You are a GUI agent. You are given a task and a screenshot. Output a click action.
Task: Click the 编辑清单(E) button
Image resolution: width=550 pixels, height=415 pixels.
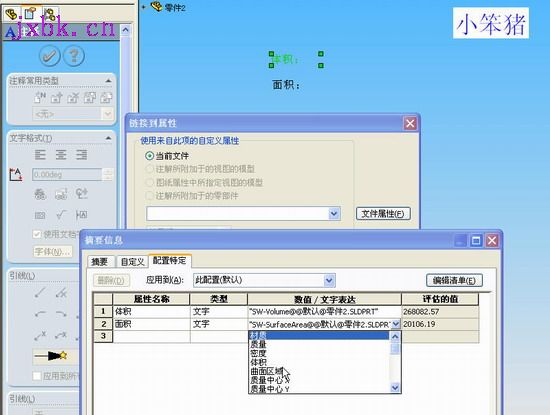pos(454,280)
